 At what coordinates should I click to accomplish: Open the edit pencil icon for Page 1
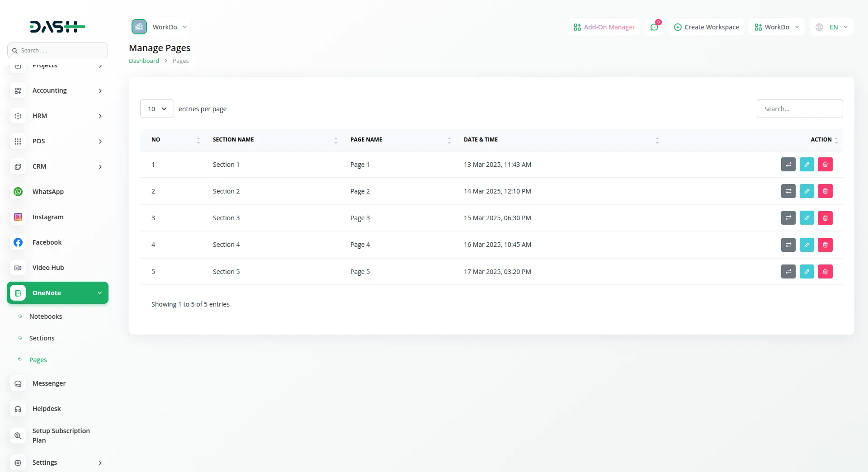pos(807,164)
